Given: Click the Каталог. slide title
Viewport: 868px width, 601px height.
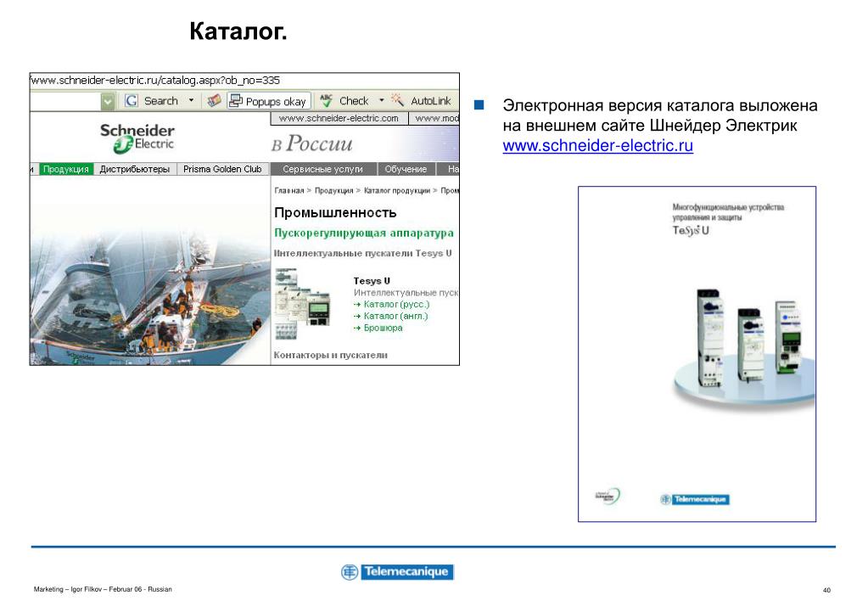Looking at the screenshot, I should (x=238, y=31).
